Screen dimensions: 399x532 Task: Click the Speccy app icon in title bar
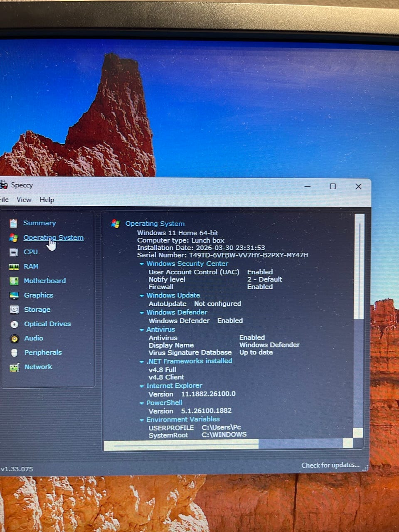click(x=4, y=185)
